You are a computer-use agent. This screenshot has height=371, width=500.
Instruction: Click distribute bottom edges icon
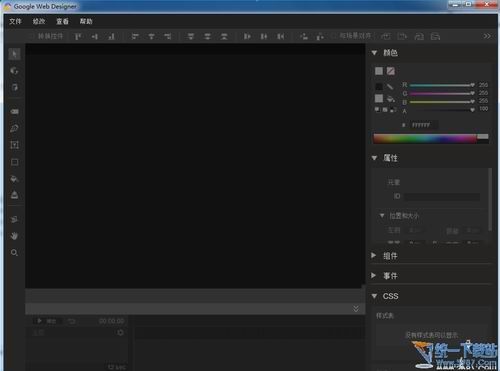click(x=224, y=36)
